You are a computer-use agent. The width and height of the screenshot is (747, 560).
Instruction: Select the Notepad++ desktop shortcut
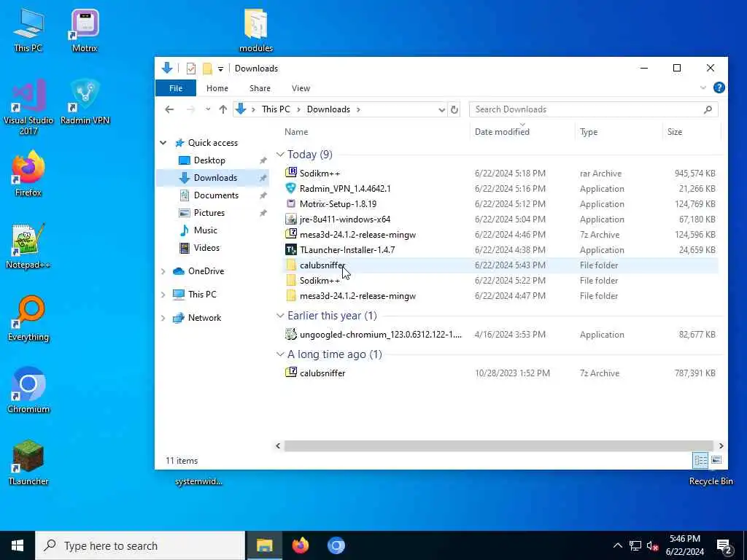tap(28, 246)
